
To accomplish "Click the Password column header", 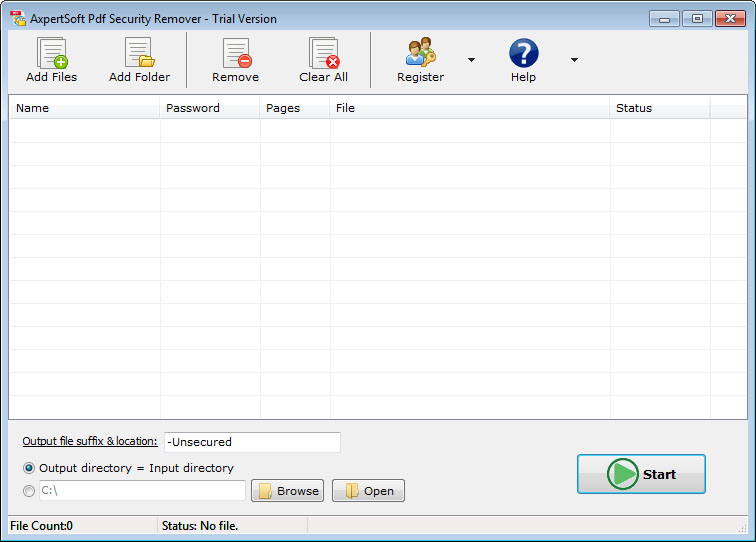I will tap(210, 108).
